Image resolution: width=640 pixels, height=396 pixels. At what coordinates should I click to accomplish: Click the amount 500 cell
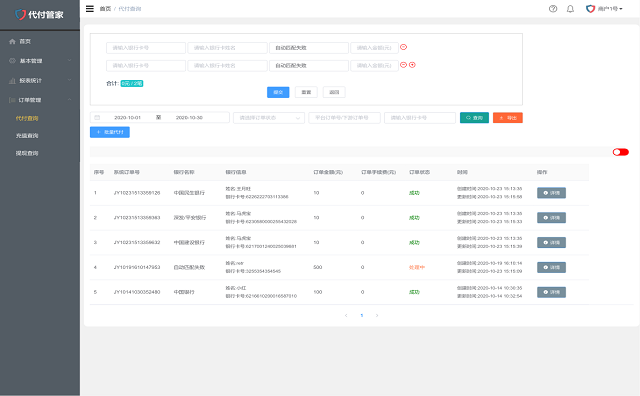(318, 267)
